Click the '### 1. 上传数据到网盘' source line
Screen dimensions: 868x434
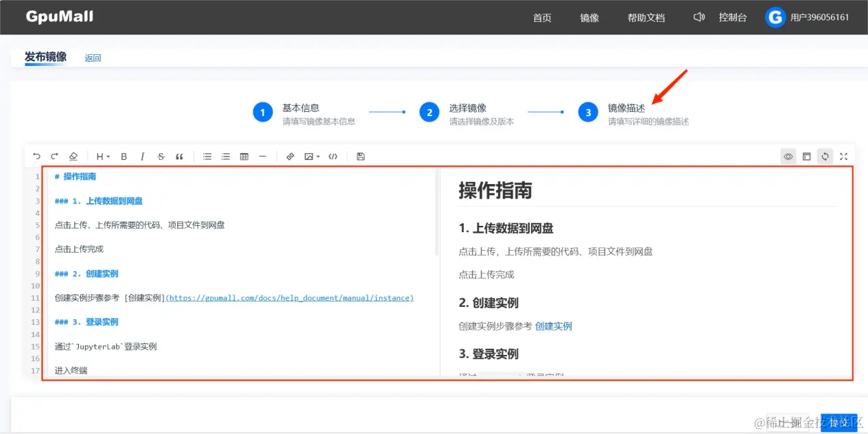click(x=99, y=201)
